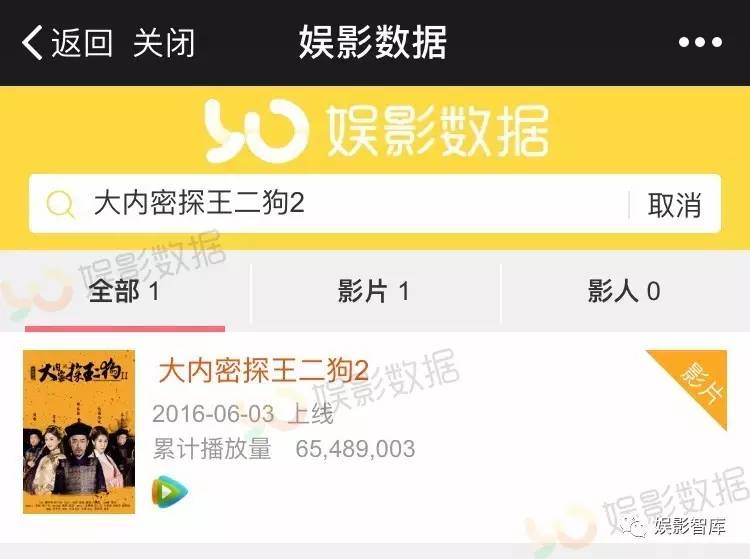Click the 娱影数据 banner brand text
Image resolution: width=750 pixels, height=559 pixels.
coord(438,131)
